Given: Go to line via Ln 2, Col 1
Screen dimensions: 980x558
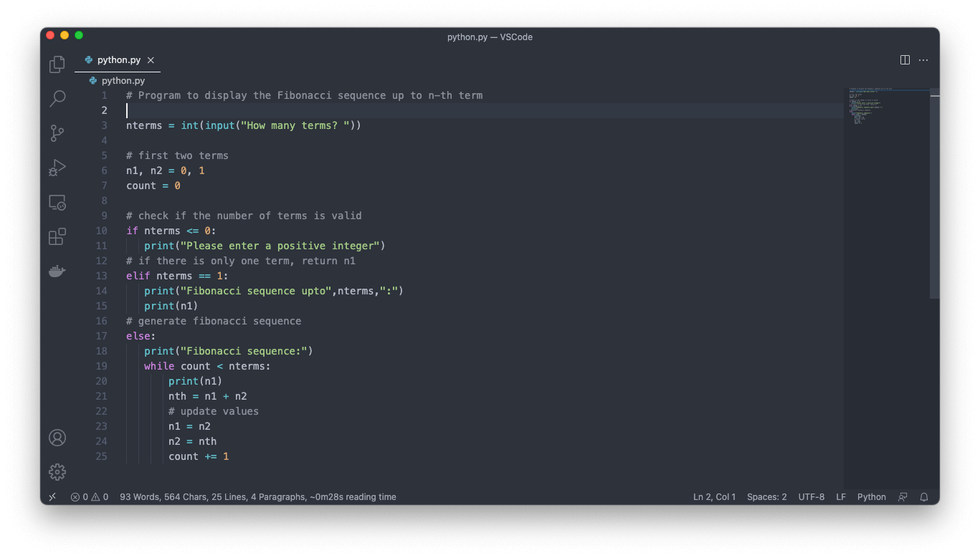Looking at the screenshot, I should (714, 496).
